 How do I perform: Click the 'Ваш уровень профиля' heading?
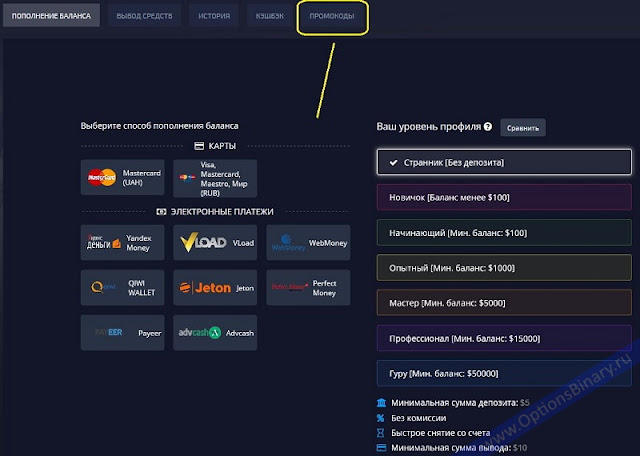429,127
